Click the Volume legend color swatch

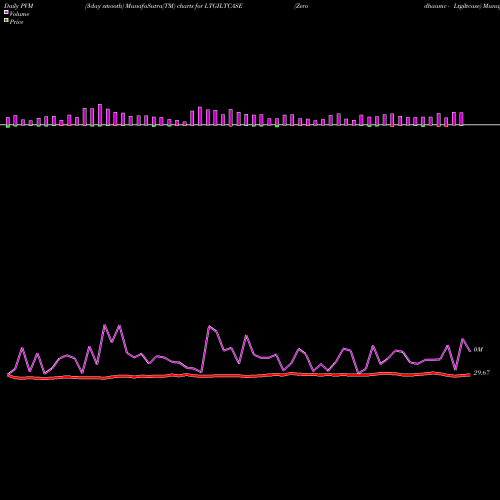coord(6,12)
